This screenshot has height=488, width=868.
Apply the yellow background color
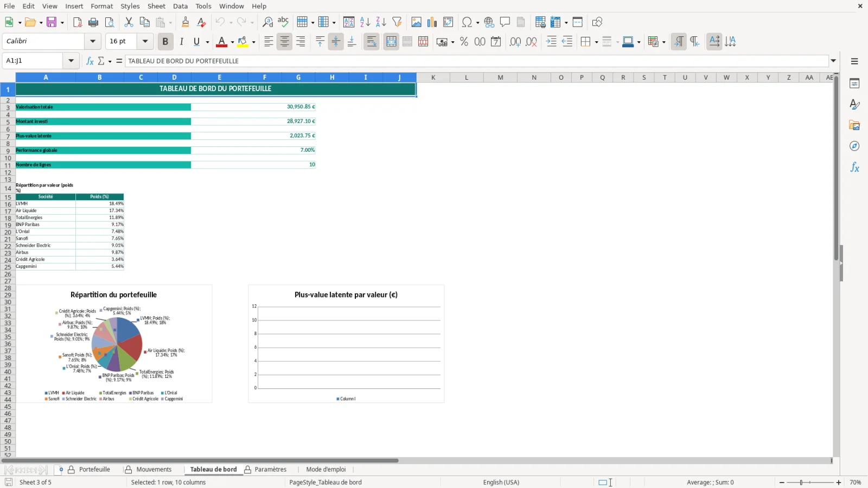click(x=242, y=42)
